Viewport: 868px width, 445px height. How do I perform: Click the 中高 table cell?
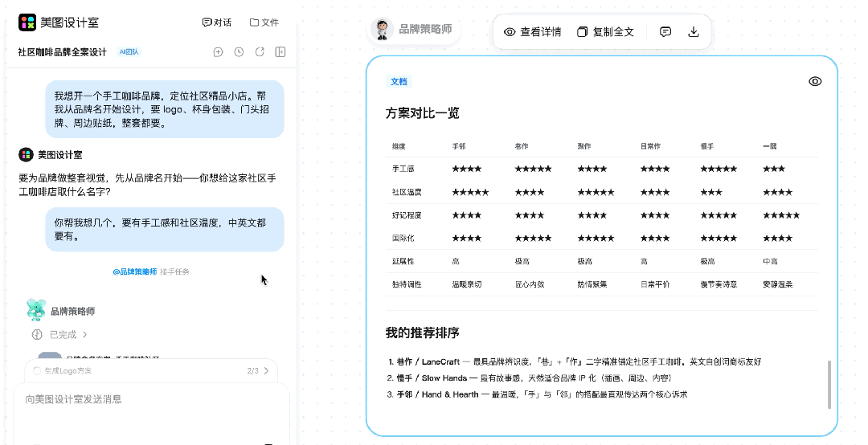pos(770,261)
